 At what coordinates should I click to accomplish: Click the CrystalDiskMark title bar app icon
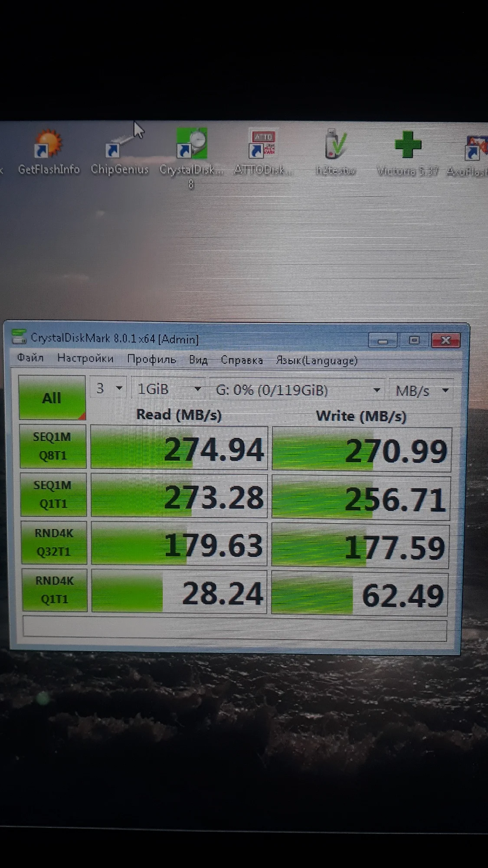[19, 337]
